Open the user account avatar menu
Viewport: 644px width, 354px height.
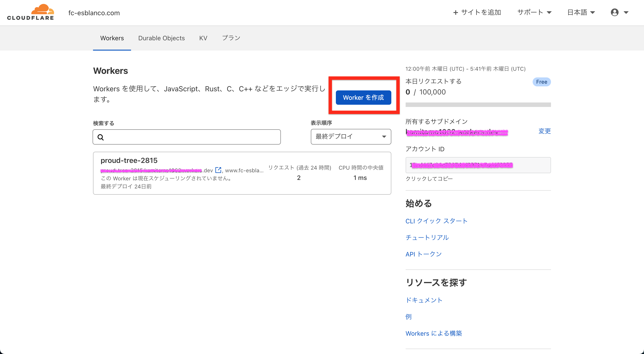tap(614, 13)
